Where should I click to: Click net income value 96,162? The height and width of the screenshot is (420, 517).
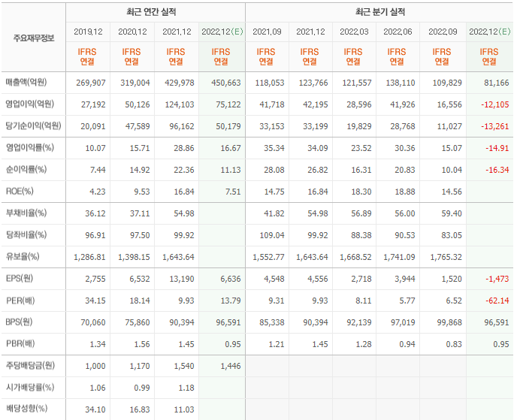coord(182,126)
